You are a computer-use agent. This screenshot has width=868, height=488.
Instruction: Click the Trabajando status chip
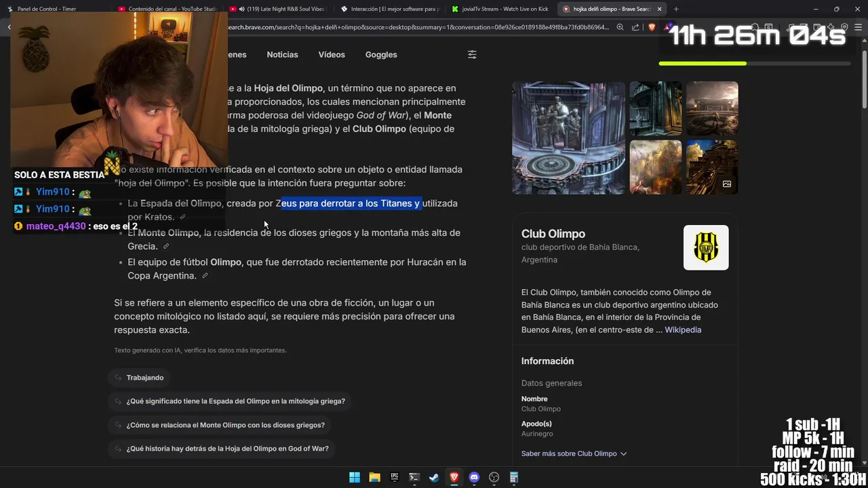tap(139, 378)
